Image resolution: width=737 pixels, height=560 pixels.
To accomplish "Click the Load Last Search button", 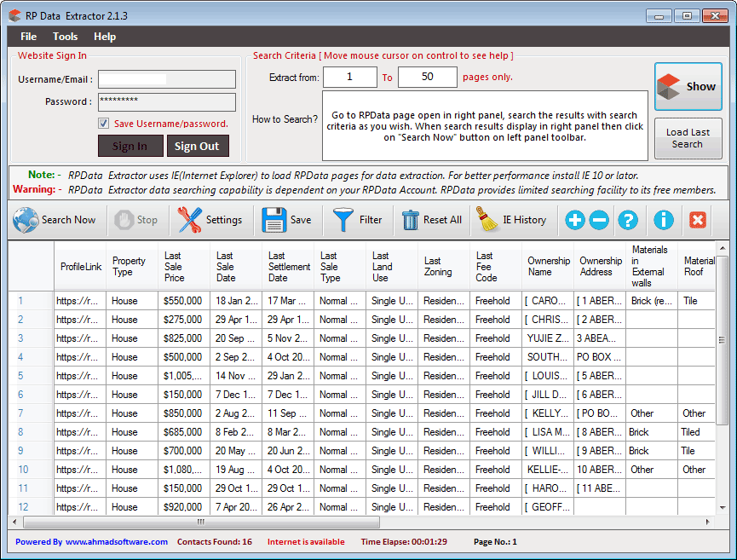I will (x=688, y=138).
